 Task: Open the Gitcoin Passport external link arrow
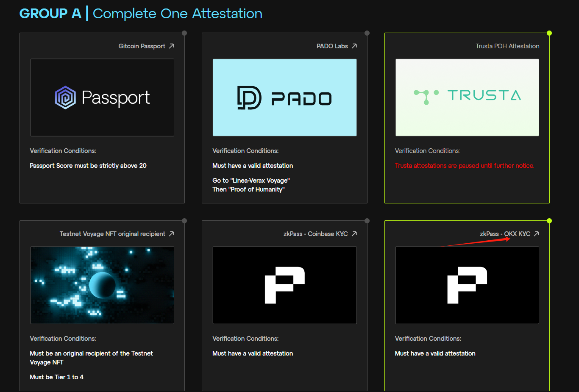pos(172,46)
